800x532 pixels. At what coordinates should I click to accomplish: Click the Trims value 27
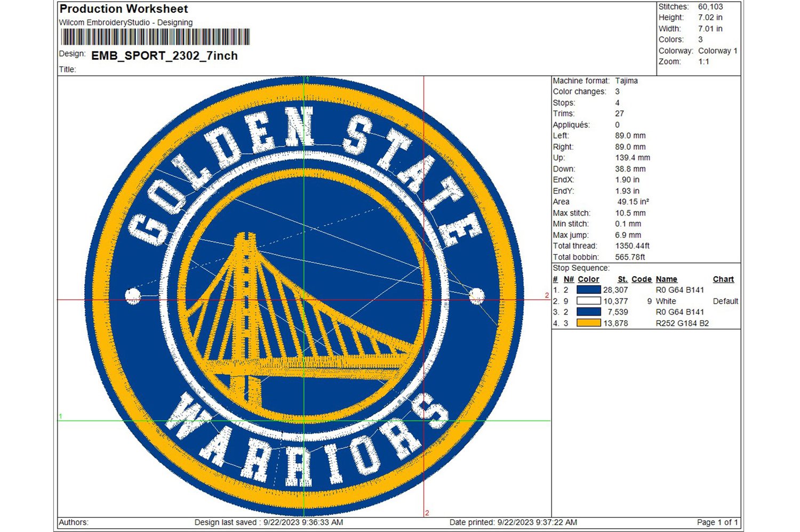[x=619, y=114]
